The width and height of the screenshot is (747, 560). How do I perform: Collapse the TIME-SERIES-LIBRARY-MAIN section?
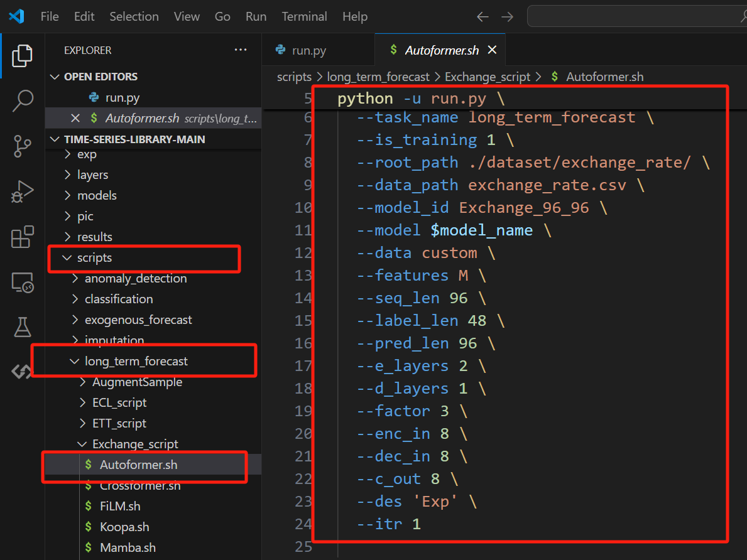coord(55,139)
